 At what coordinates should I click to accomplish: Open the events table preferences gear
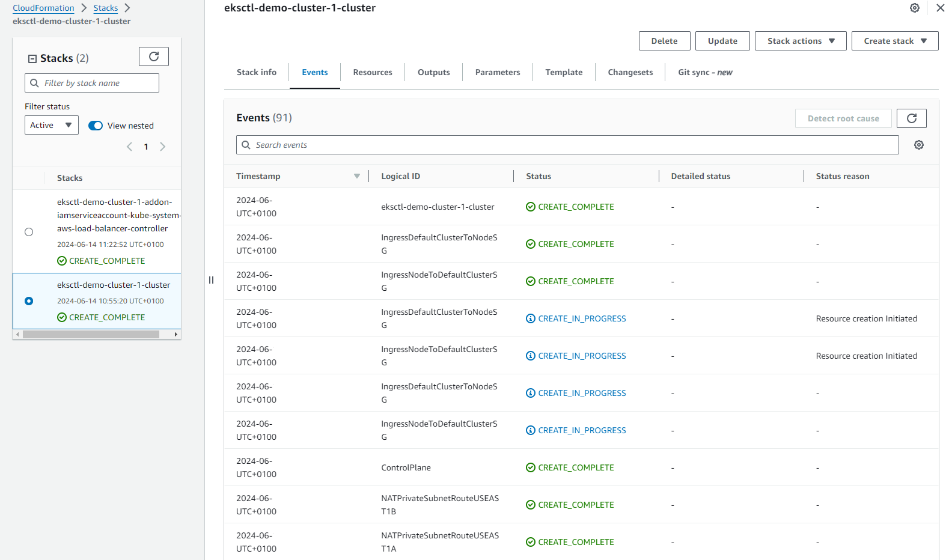[919, 145]
